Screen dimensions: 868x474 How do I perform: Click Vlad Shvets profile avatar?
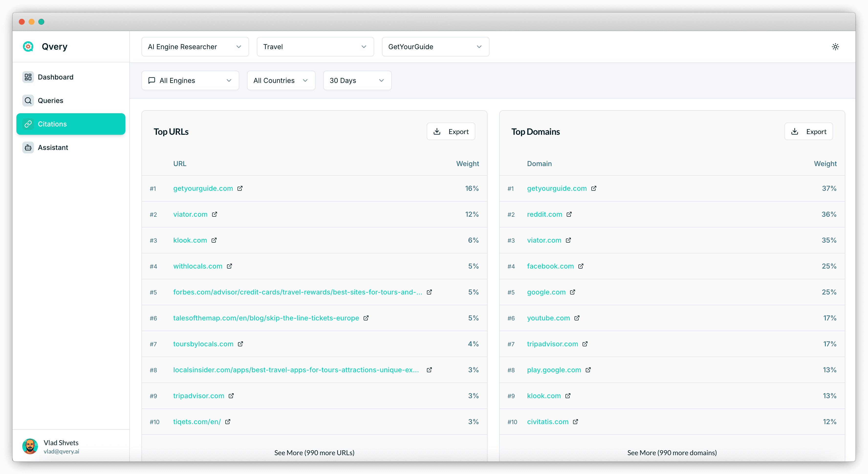30,446
